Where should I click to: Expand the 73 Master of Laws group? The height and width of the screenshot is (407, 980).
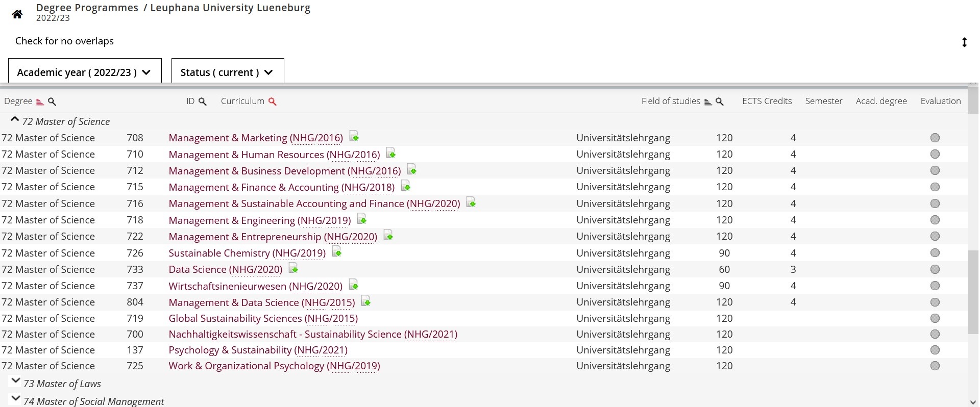click(x=15, y=381)
